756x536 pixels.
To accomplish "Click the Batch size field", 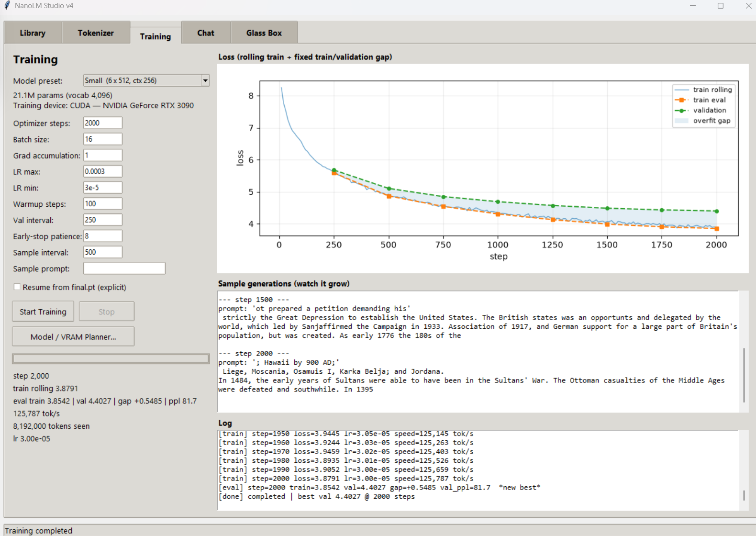I will pos(103,139).
